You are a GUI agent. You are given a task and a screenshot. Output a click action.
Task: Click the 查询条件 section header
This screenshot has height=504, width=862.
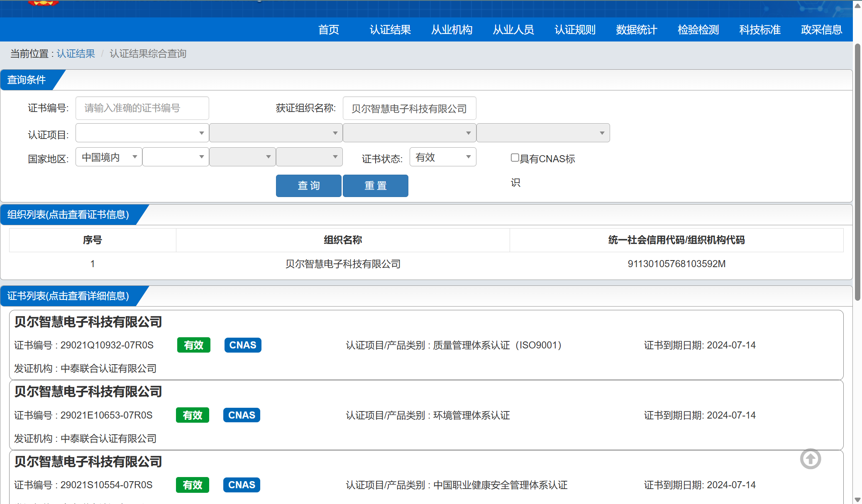pyautogui.click(x=27, y=80)
